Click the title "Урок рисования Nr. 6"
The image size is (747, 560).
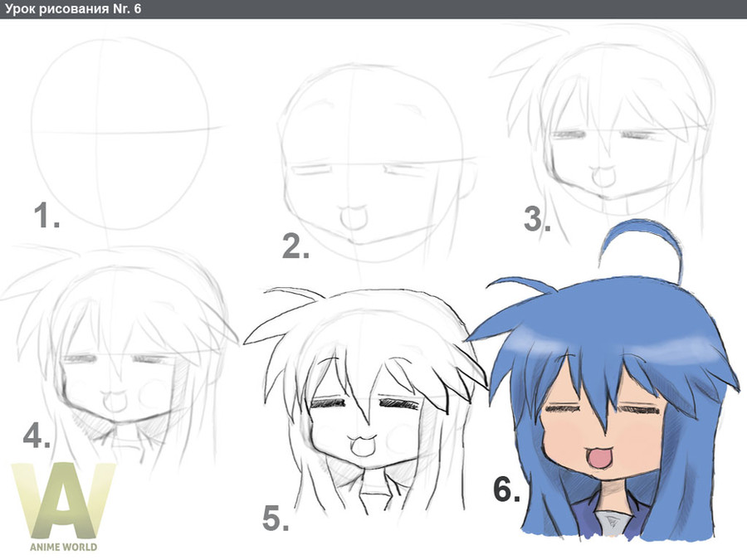[x=73, y=8]
